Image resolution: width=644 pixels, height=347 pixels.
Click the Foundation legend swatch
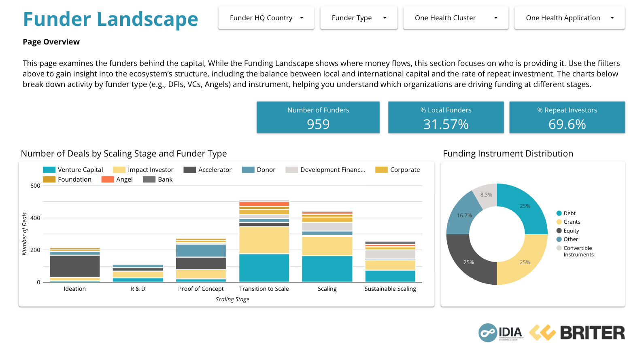(x=49, y=180)
